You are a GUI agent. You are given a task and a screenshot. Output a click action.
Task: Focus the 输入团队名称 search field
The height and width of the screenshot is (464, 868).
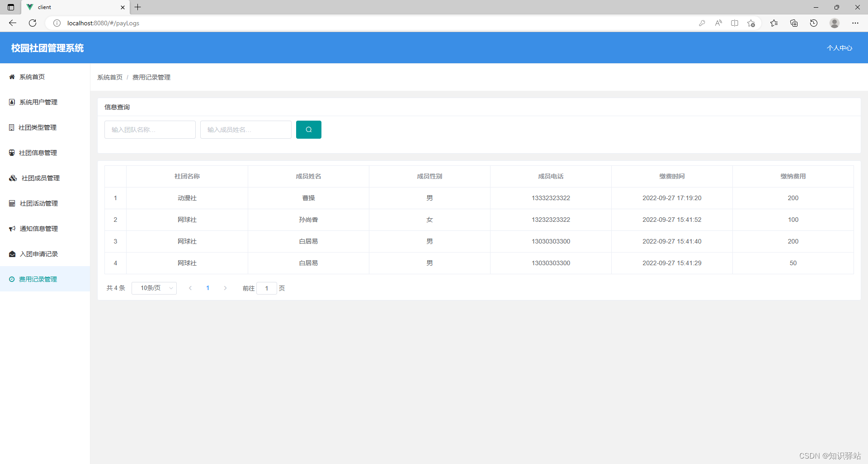(150, 130)
